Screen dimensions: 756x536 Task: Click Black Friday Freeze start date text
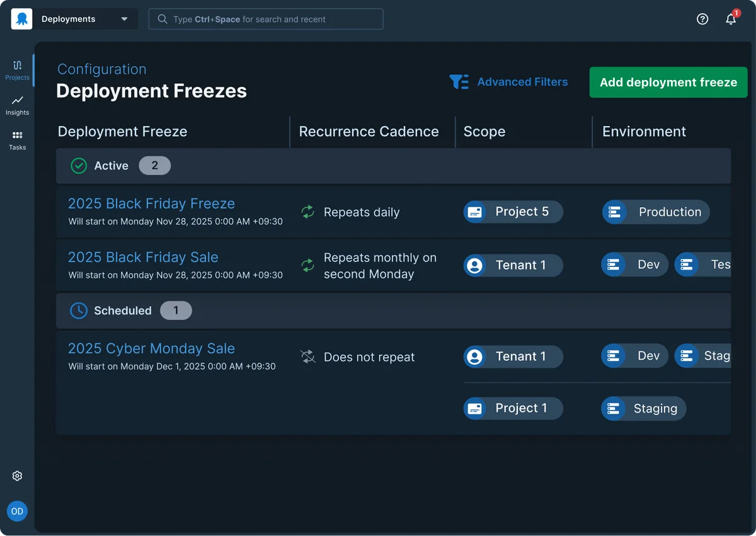pyautogui.click(x=175, y=222)
